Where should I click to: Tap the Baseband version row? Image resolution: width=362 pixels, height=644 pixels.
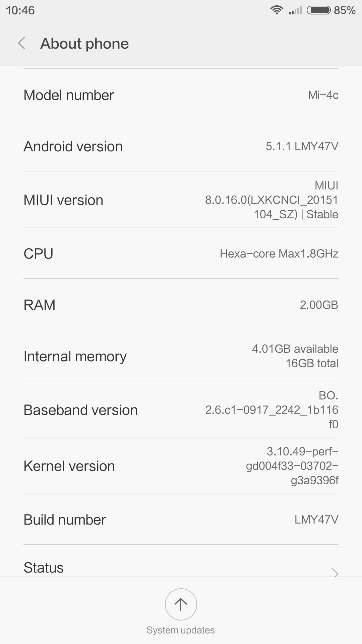(181, 410)
